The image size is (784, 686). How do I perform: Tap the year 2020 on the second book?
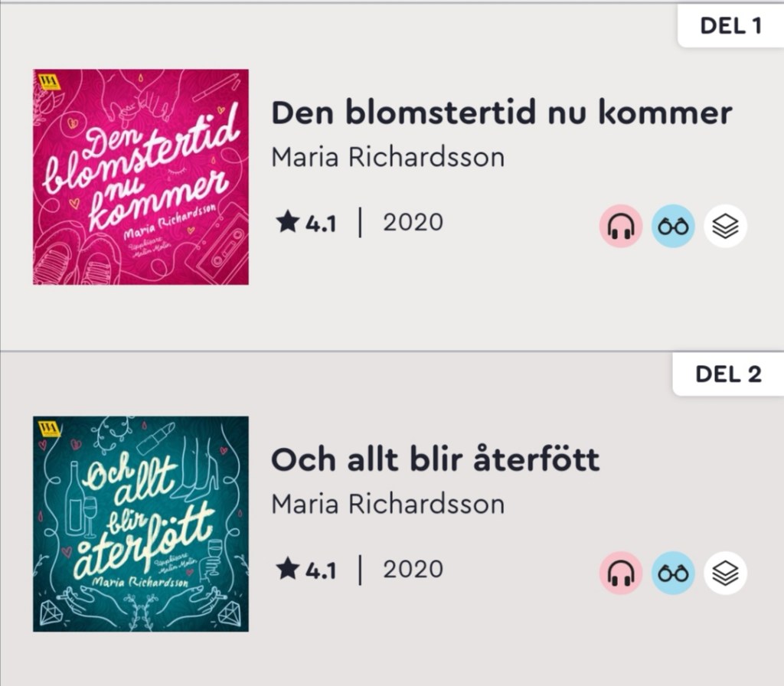pyautogui.click(x=413, y=569)
